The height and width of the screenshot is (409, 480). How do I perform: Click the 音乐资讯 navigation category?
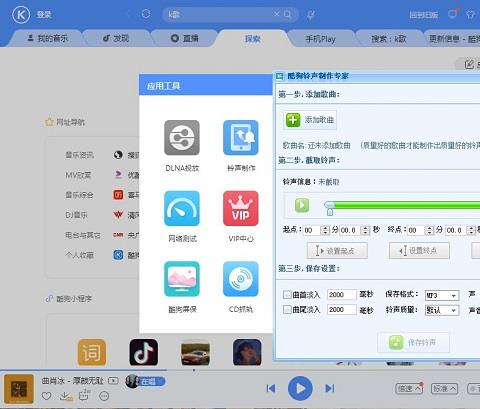click(x=79, y=155)
